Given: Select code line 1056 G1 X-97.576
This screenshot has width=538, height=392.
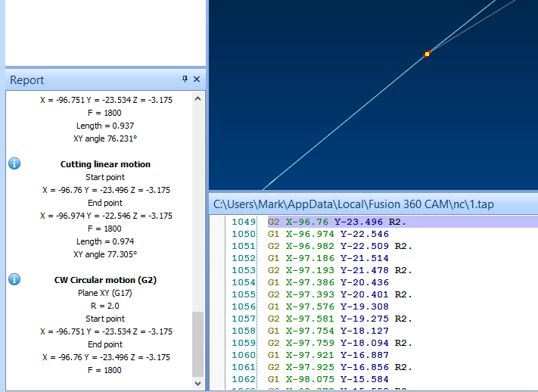Looking at the screenshot, I should click(x=328, y=306).
